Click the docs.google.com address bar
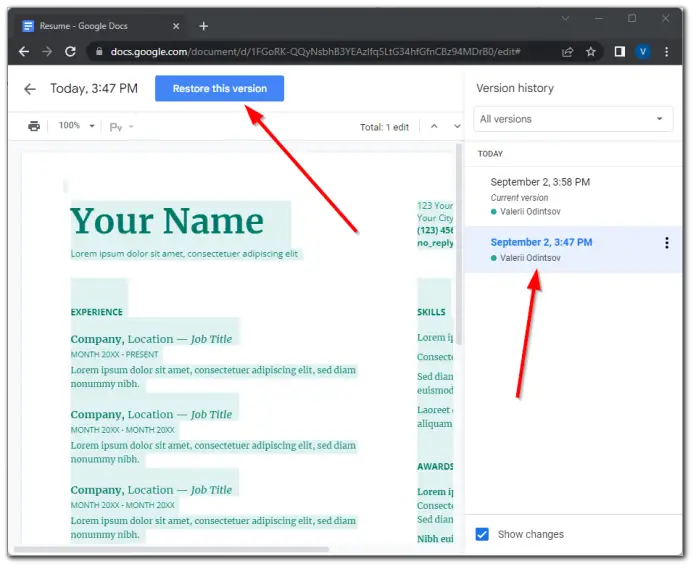 click(315, 52)
